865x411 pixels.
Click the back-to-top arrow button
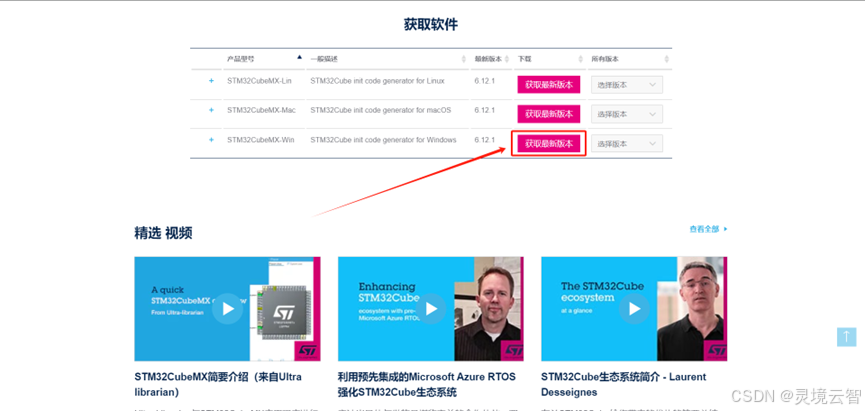[x=846, y=337]
